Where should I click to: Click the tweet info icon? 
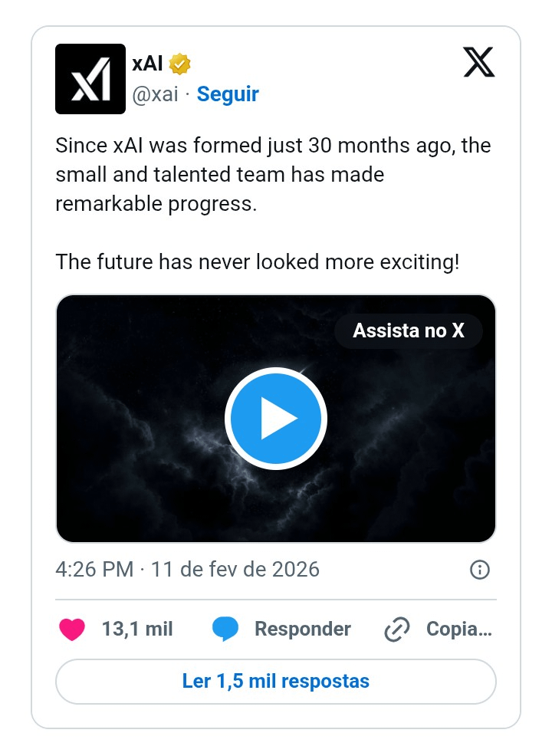tap(479, 570)
